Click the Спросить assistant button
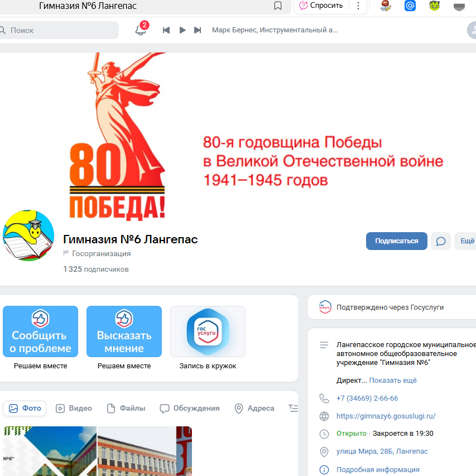The height and width of the screenshot is (476, 476). [x=321, y=6]
